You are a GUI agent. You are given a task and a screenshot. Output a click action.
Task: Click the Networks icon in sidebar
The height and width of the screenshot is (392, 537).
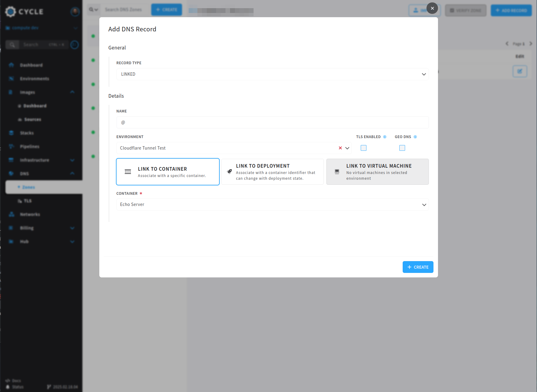11,214
